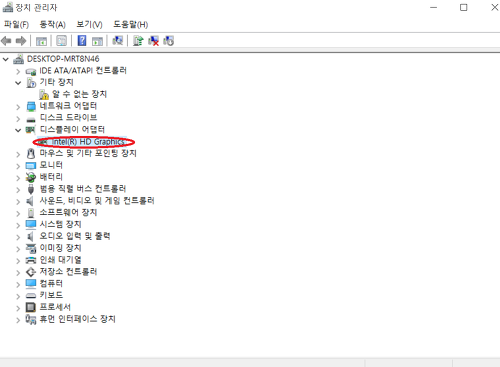The width and height of the screenshot is (500, 367).
Task: Open Properties via the toolbar sheet icon
Action: 62,41
